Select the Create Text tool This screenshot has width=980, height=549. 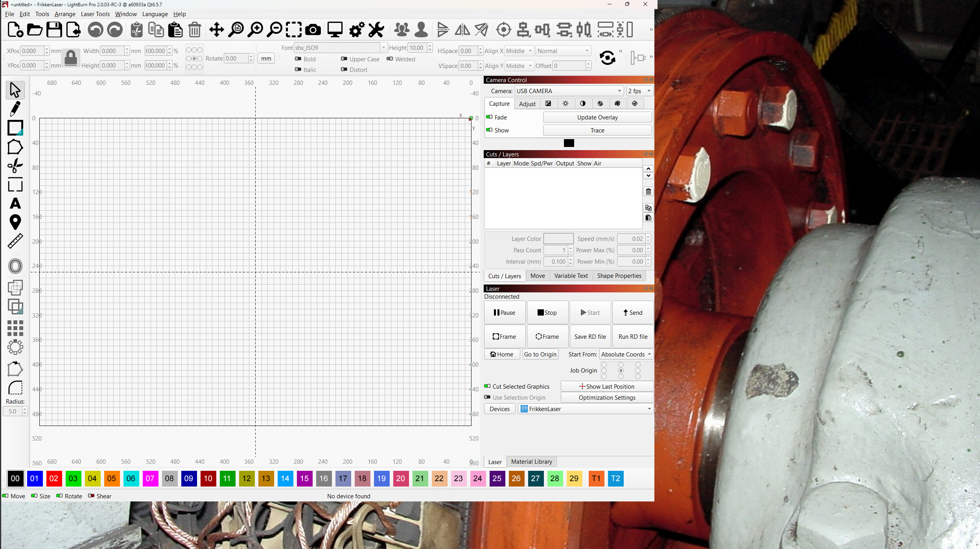(x=15, y=204)
